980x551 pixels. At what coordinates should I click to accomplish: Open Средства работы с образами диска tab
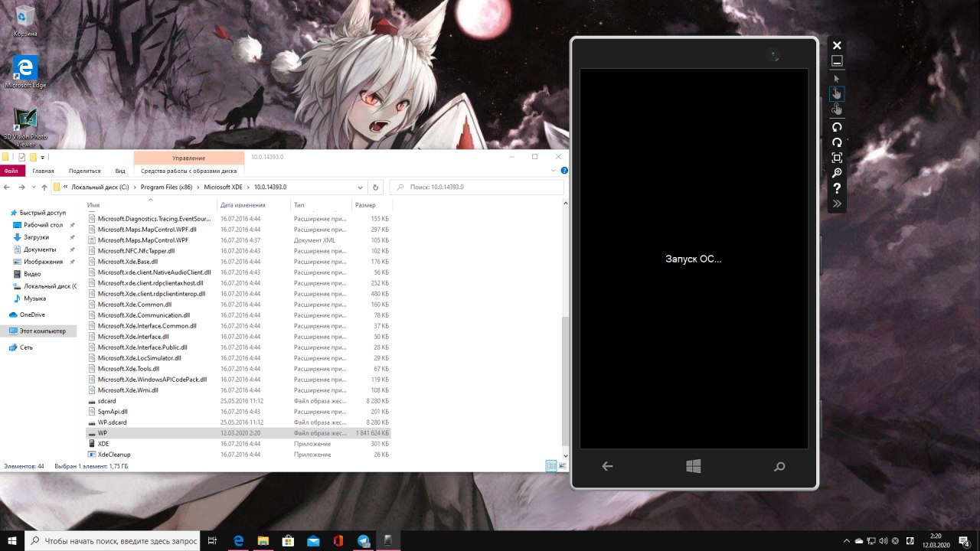(x=188, y=171)
